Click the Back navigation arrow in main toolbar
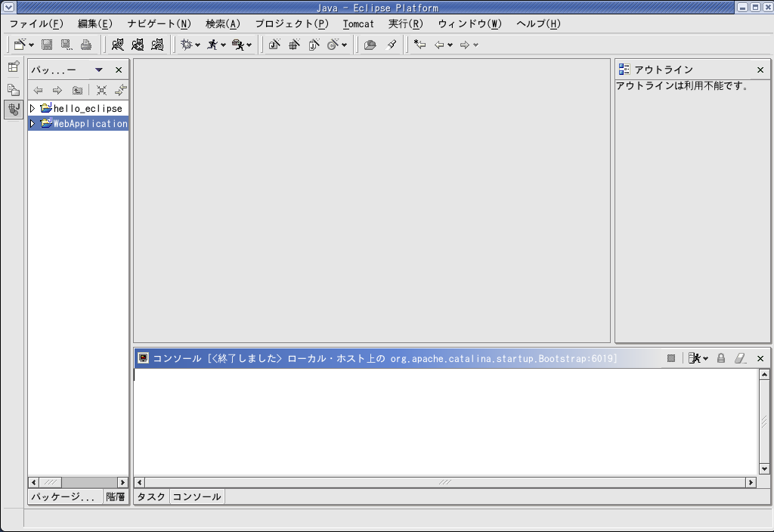 pyautogui.click(x=439, y=45)
